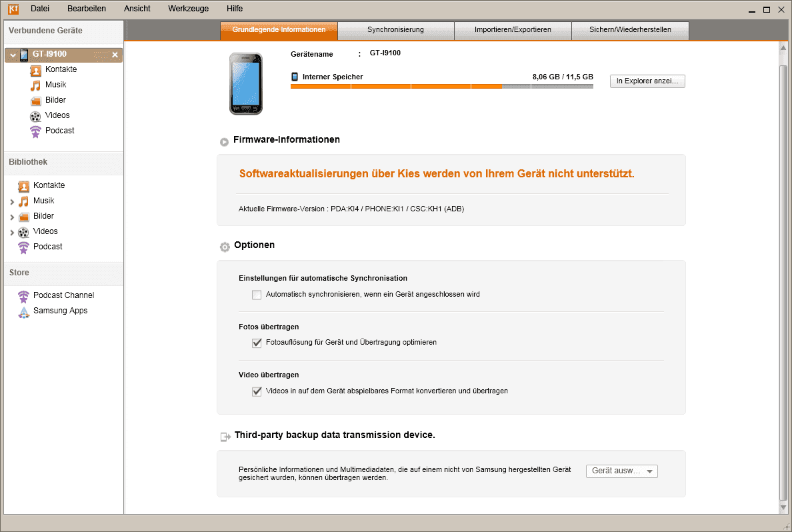Click the internal storage usage bar
This screenshot has width=792, height=532.
tap(441, 87)
